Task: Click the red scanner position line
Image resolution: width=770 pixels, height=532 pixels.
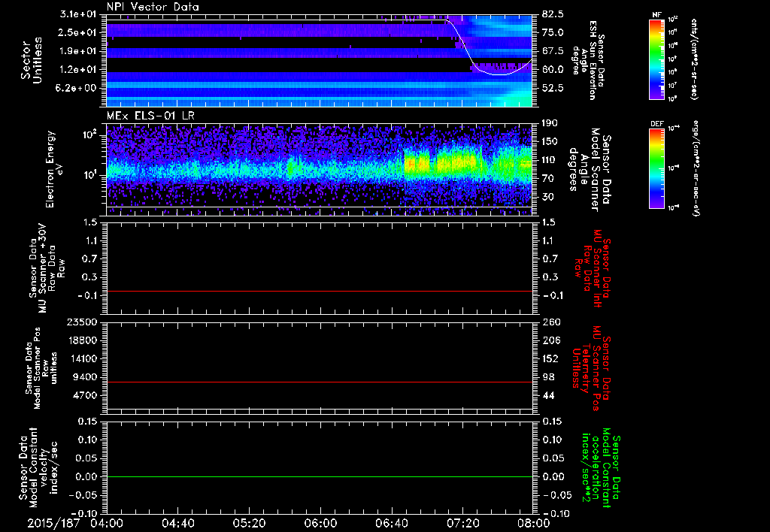Action: click(x=320, y=382)
